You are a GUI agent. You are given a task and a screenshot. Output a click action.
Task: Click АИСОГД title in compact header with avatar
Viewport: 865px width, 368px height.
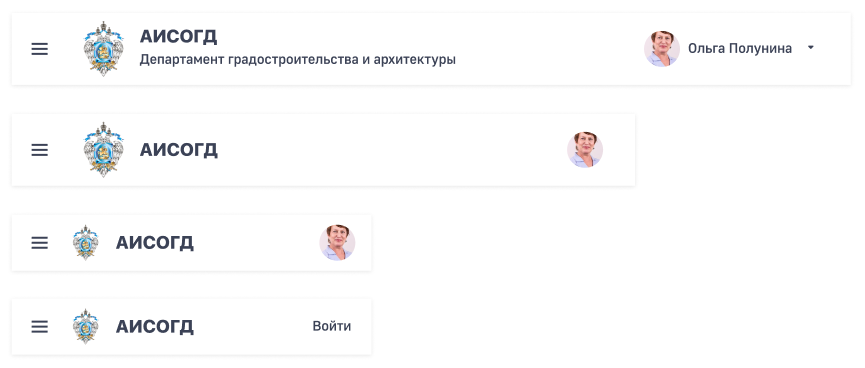coord(154,243)
